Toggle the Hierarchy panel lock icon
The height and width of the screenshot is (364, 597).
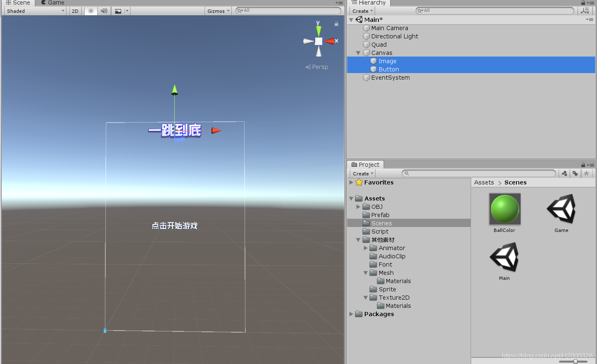pyautogui.click(x=583, y=2)
